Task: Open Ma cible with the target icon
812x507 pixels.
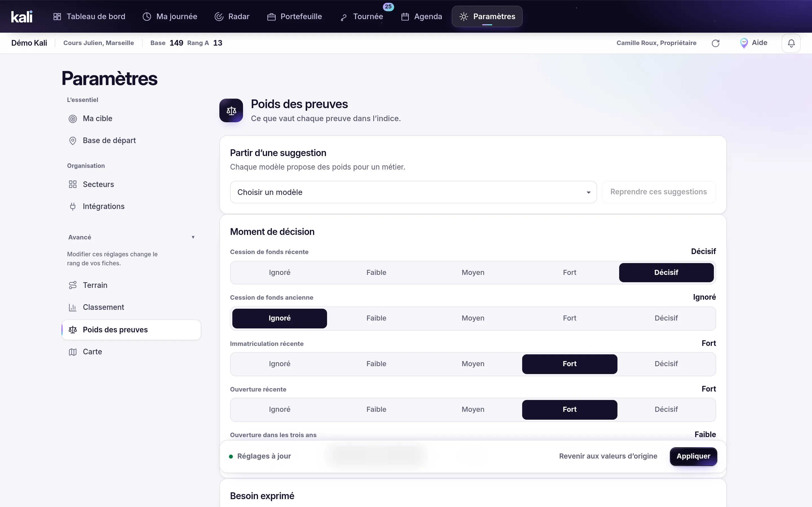Action: coord(72,119)
